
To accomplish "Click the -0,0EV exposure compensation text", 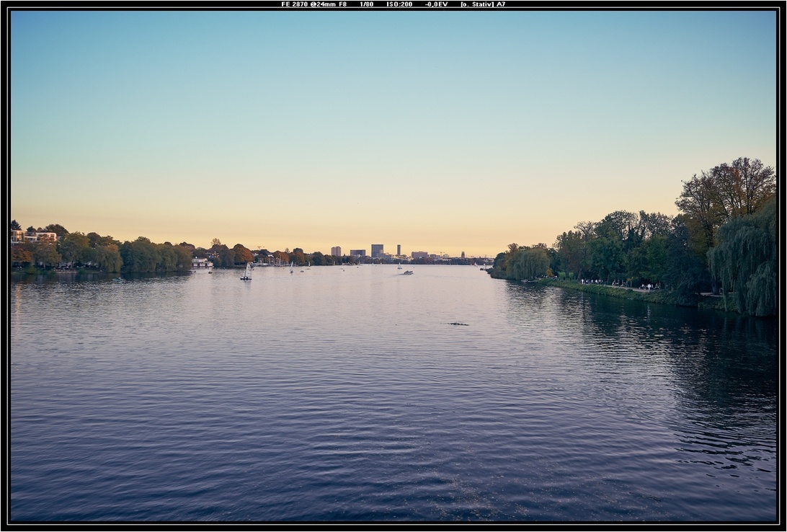I will (x=436, y=4).
